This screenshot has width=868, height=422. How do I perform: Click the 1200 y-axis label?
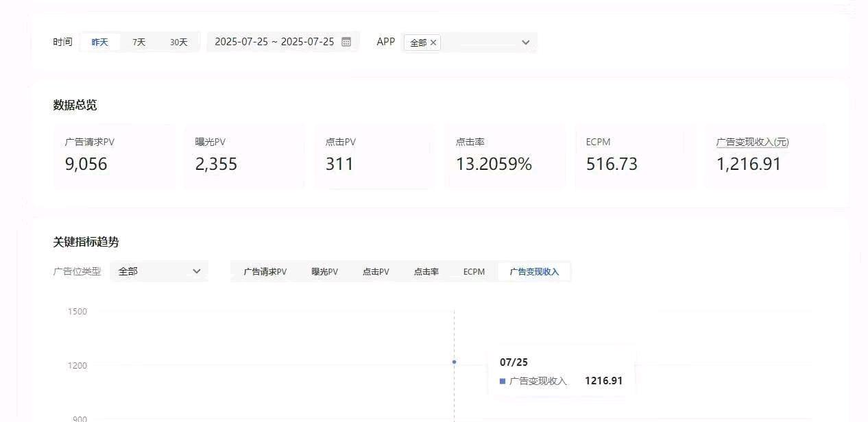77,365
